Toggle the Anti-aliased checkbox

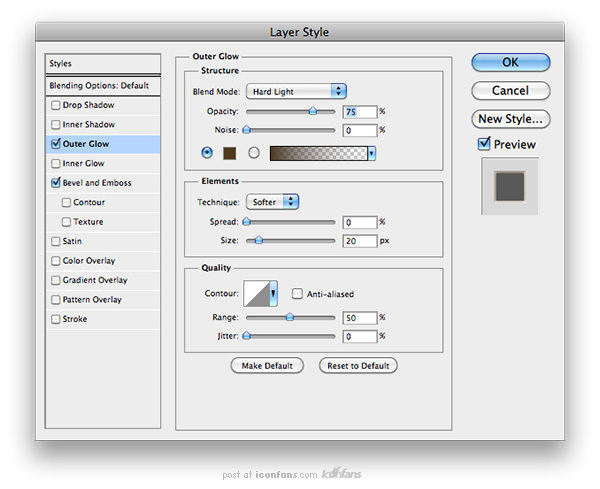(x=298, y=294)
